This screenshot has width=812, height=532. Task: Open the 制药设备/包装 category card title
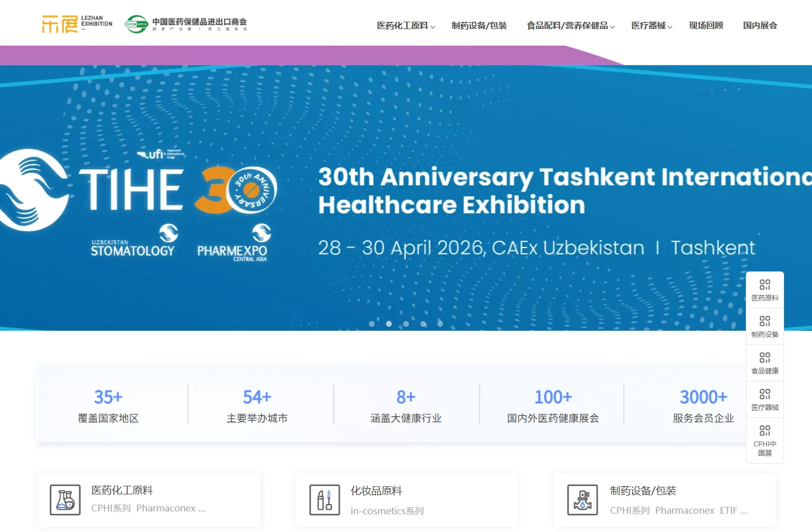pos(643,491)
